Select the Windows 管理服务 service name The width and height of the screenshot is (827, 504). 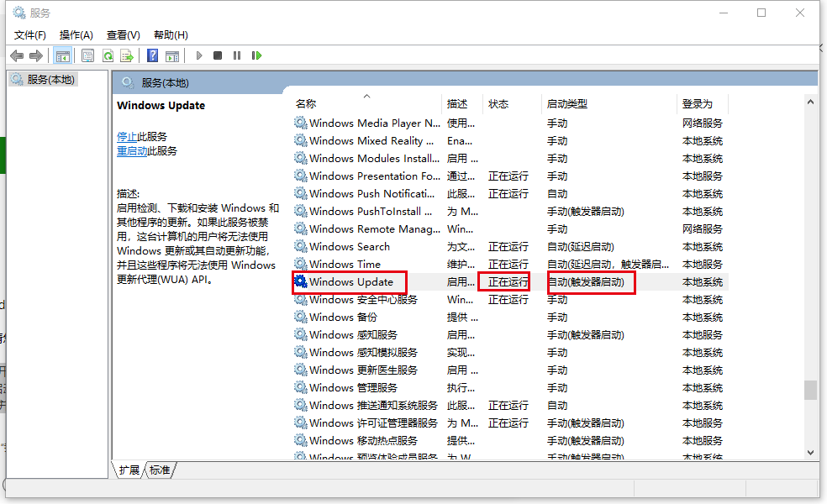tap(353, 388)
